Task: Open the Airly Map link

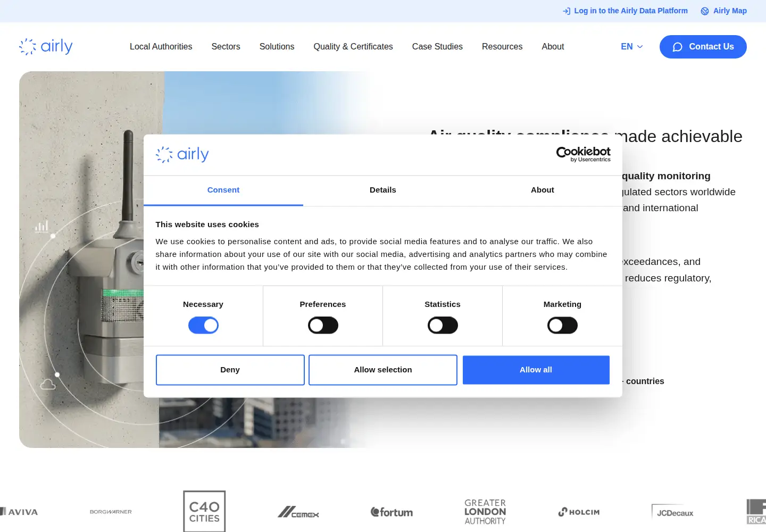Action: tap(724, 11)
